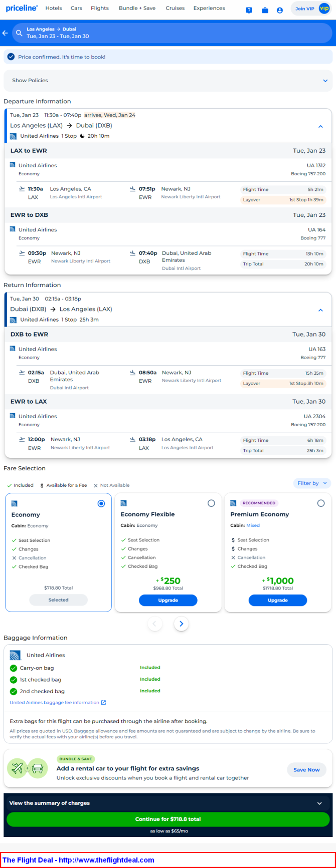Open the trips briefcase icon
336x868 pixels.
pos(265,10)
